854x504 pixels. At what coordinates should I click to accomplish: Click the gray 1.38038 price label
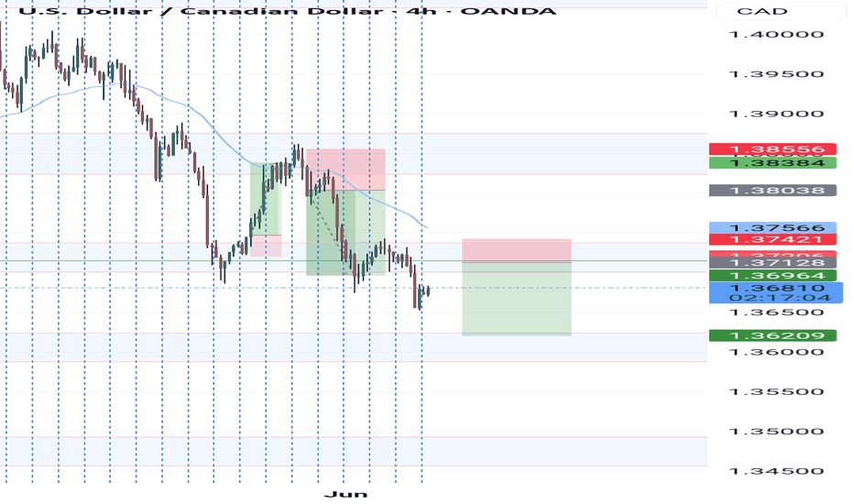[772, 191]
